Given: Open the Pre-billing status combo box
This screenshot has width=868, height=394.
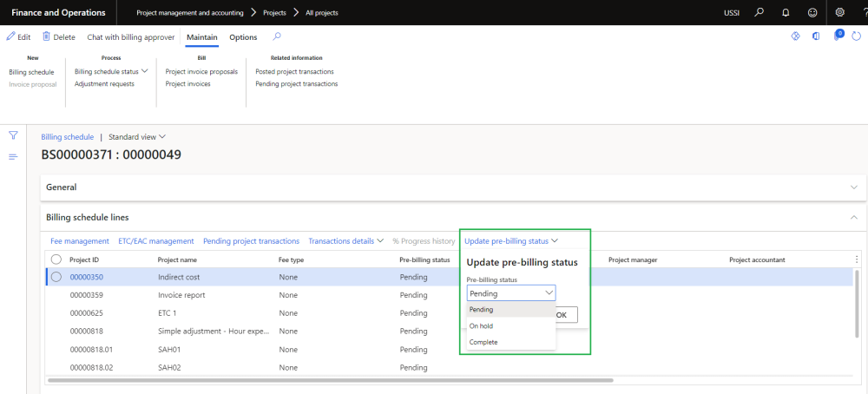Looking at the screenshot, I should [x=510, y=293].
